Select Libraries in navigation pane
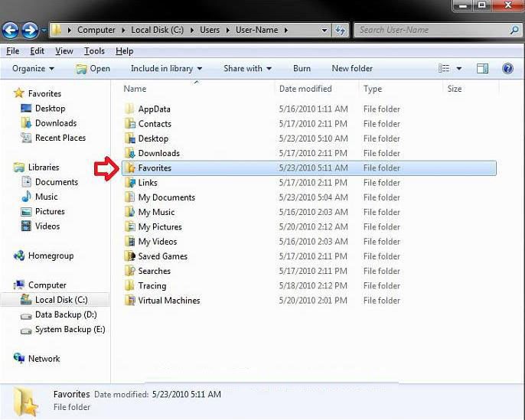The width and height of the screenshot is (525, 420). tap(44, 168)
